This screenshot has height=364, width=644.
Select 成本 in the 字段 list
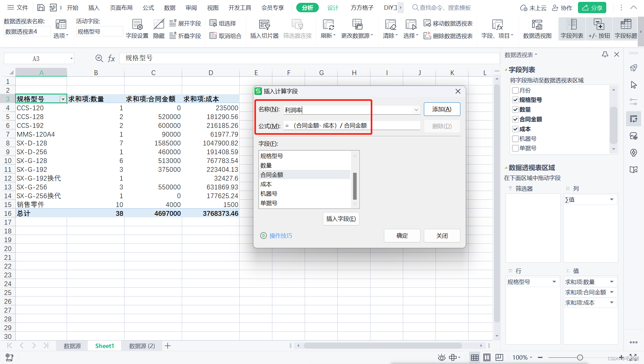pyautogui.click(x=304, y=184)
